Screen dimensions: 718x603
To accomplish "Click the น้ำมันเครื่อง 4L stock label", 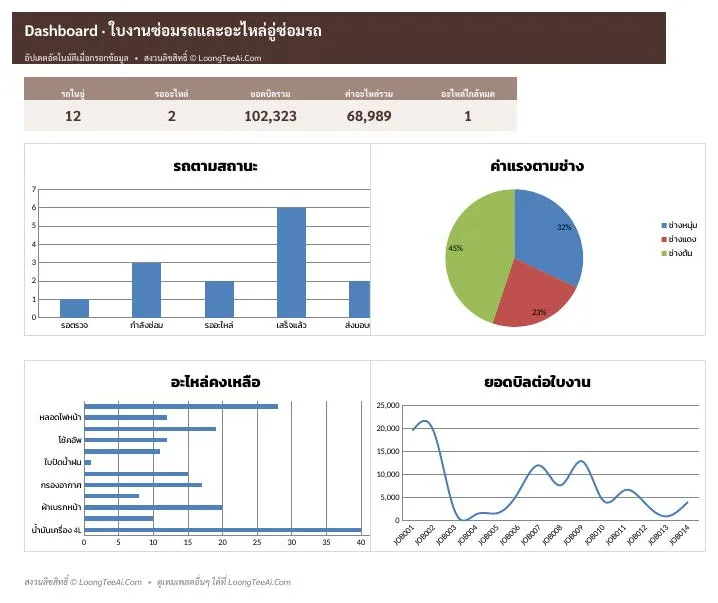I will coord(56,530).
